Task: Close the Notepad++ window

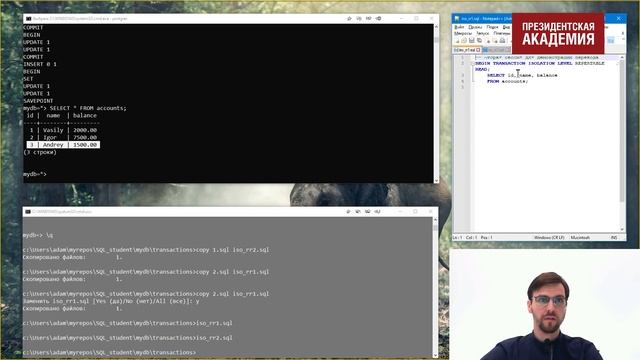Action: pyautogui.click(x=619, y=18)
